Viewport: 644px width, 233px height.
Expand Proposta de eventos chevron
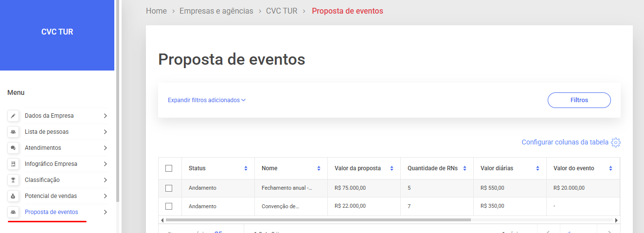pyautogui.click(x=105, y=212)
